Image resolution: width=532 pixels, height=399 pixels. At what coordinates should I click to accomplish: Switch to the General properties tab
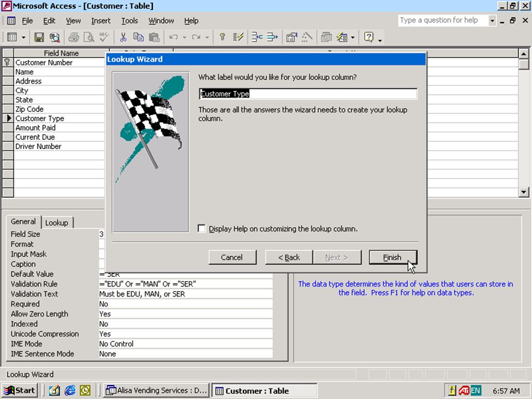click(23, 222)
